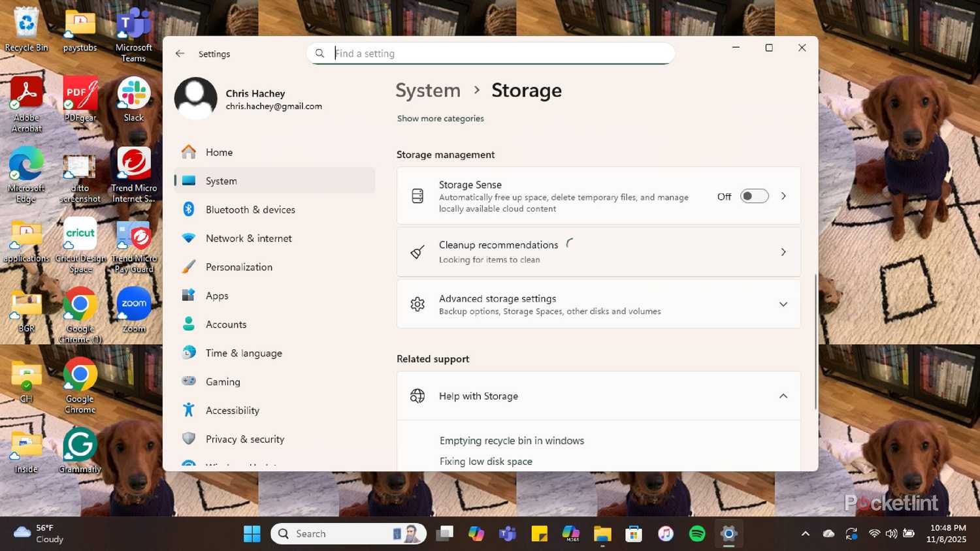Select Apps in the settings sidebar
This screenshot has height=551, width=980.
point(217,296)
